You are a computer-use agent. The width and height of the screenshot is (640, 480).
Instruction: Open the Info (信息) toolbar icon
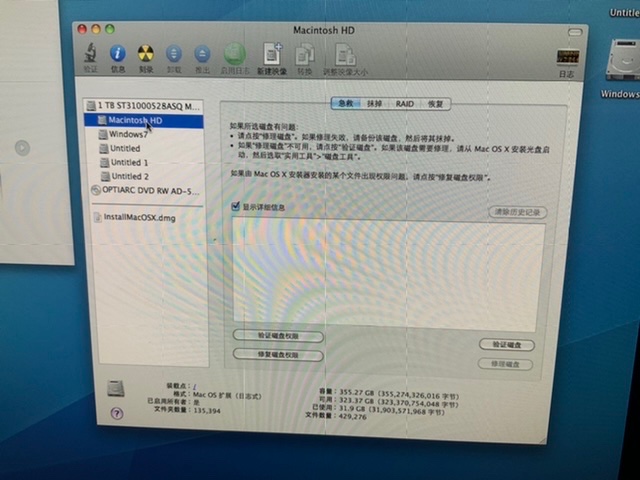click(x=118, y=53)
